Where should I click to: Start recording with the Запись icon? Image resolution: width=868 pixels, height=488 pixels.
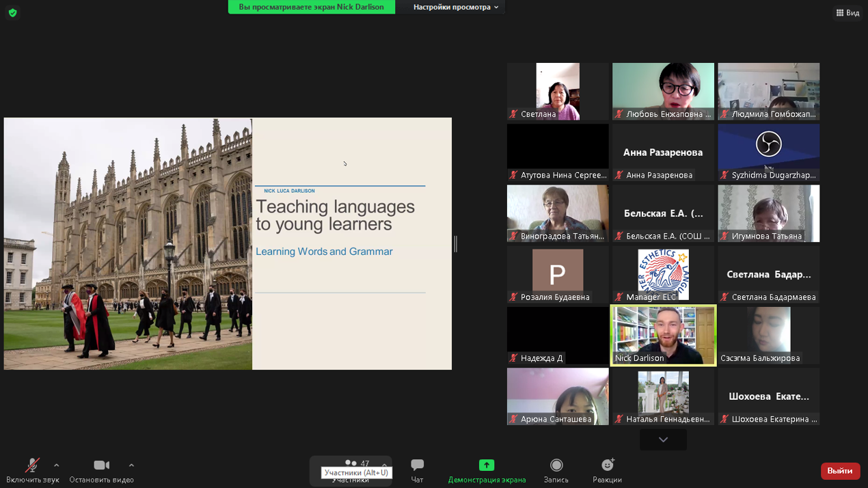pos(556,465)
